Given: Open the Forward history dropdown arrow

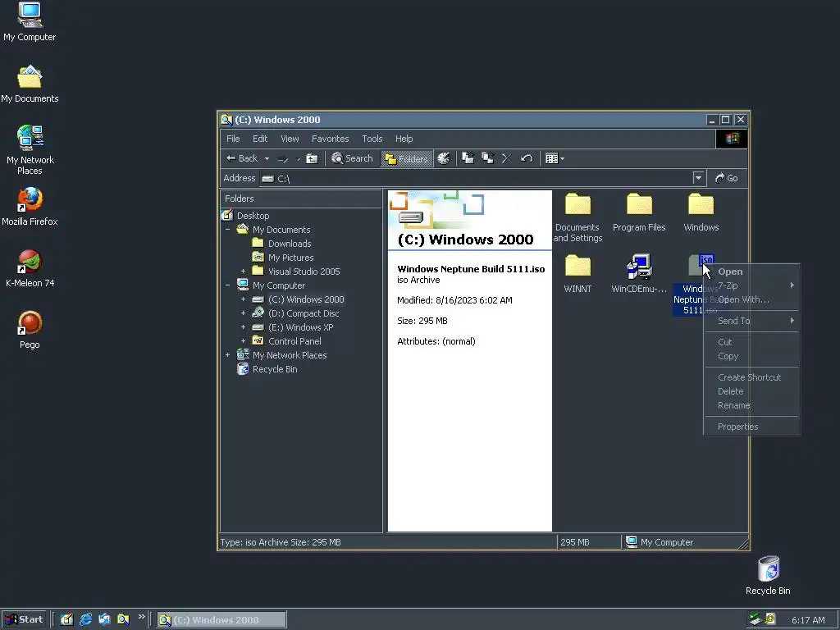Looking at the screenshot, I should click(x=299, y=158).
